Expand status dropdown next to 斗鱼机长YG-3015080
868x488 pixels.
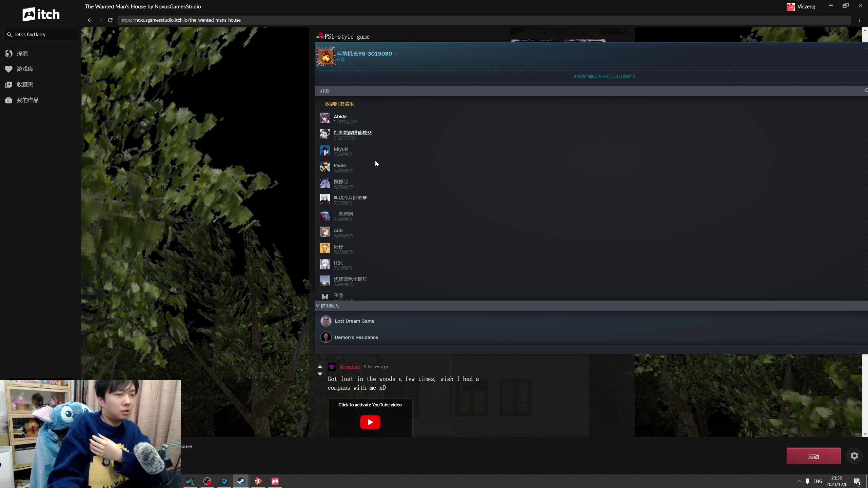tap(396, 54)
